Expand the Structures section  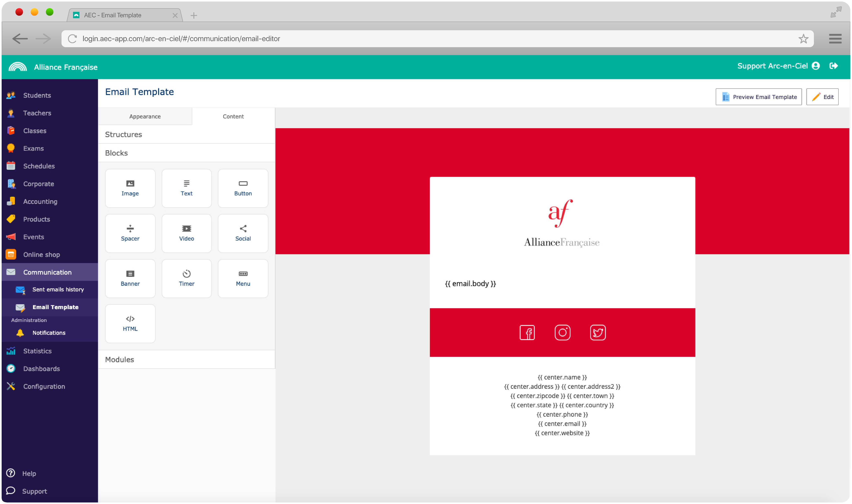[x=187, y=134]
